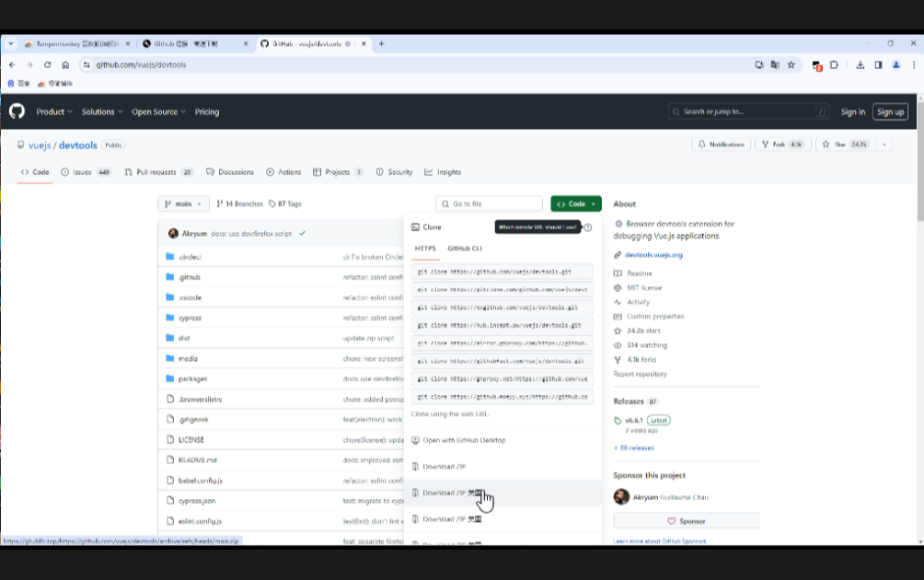Expand the Product menu
The image size is (924, 580).
pyautogui.click(x=54, y=111)
